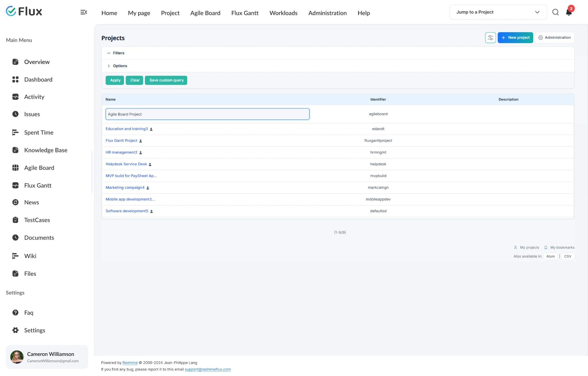
Task: Click the Spent Time sidebar icon
Action: [x=16, y=132]
